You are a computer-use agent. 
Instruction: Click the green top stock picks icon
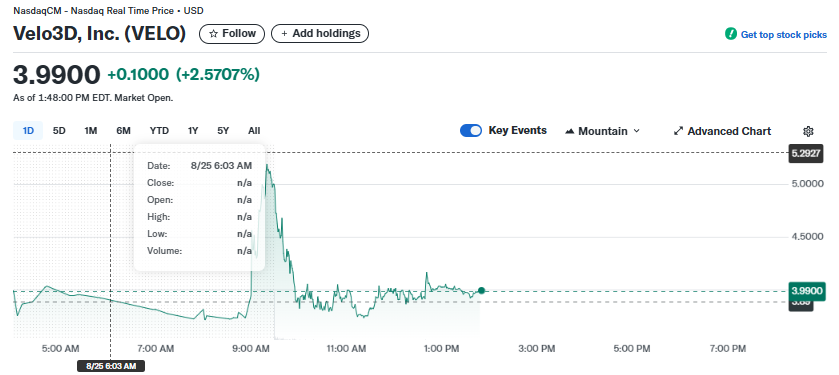pos(731,34)
